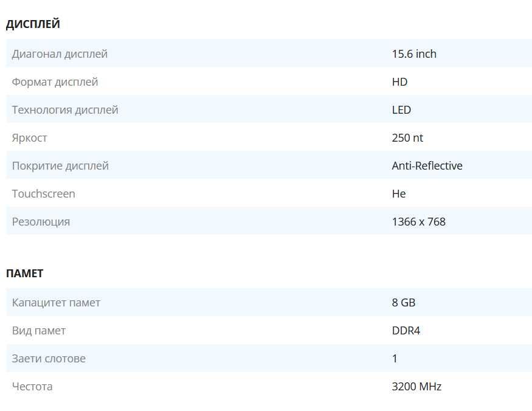Select the 8 GB memory value
The width and height of the screenshot is (532, 411).
tap(404, 303)
